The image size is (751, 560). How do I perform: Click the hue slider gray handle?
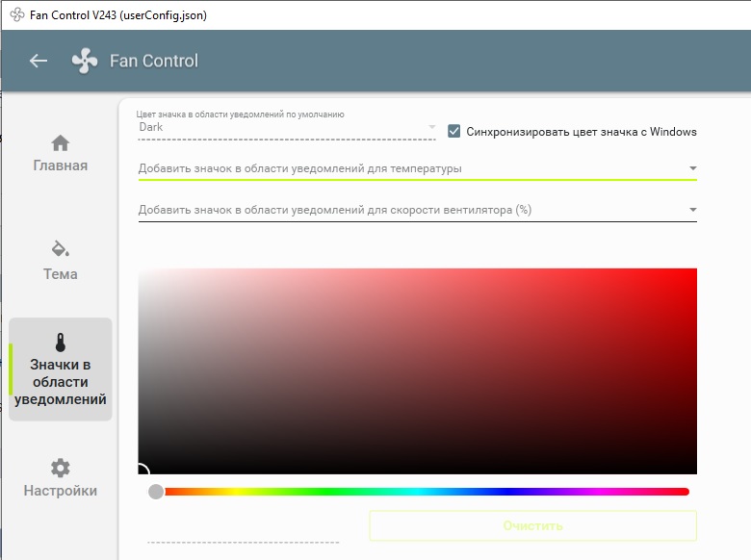tap(156, 492)
